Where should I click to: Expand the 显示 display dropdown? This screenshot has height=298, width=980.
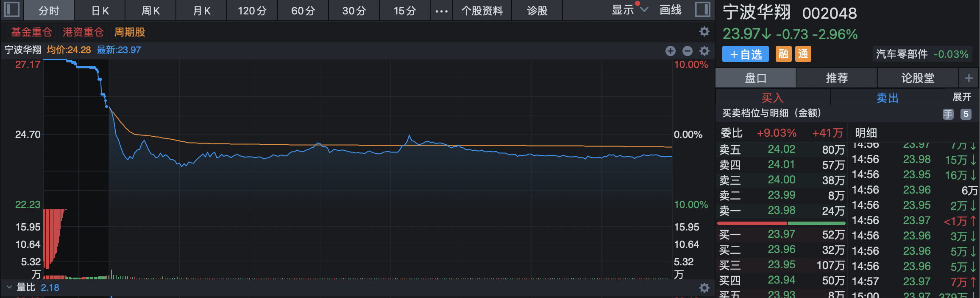pos(629,10)
